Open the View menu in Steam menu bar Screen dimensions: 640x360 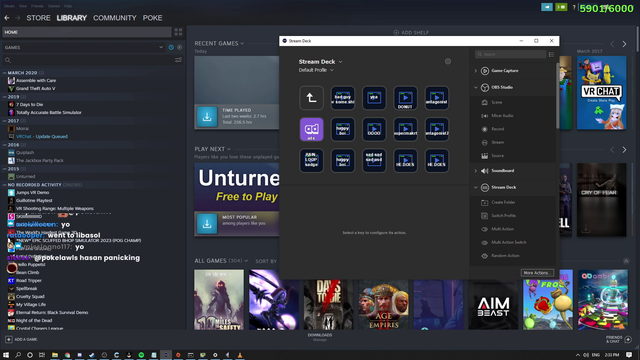(23, 6)
